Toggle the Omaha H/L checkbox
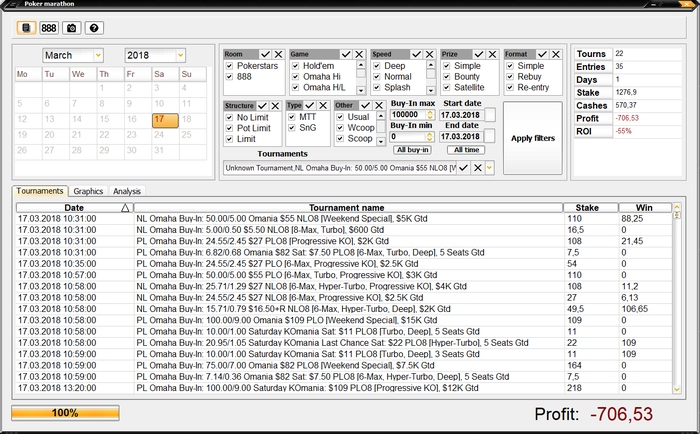This screenshot has width=700, height=434. coord(296,88)
